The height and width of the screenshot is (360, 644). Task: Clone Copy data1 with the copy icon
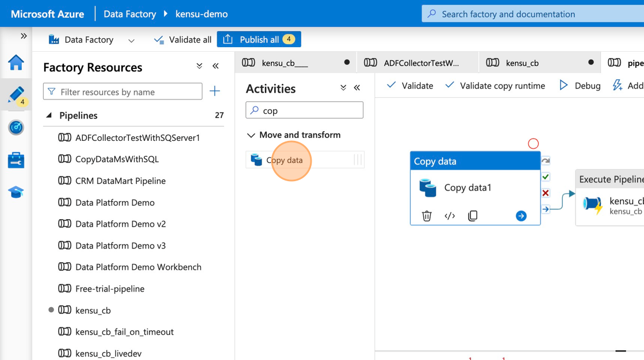point(473,216)
